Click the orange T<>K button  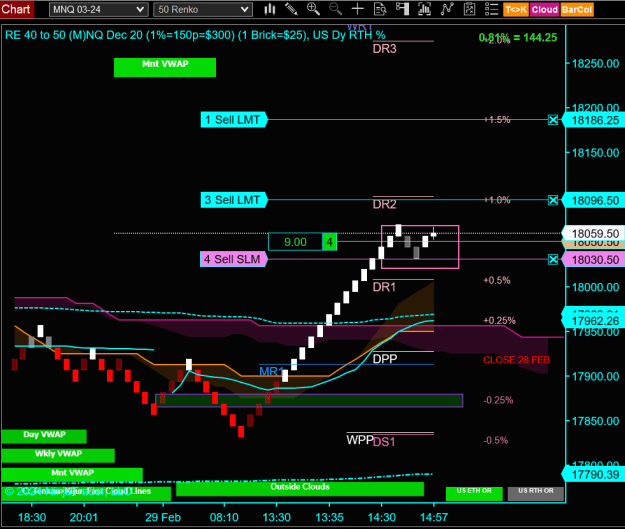(x=516, y=10)
